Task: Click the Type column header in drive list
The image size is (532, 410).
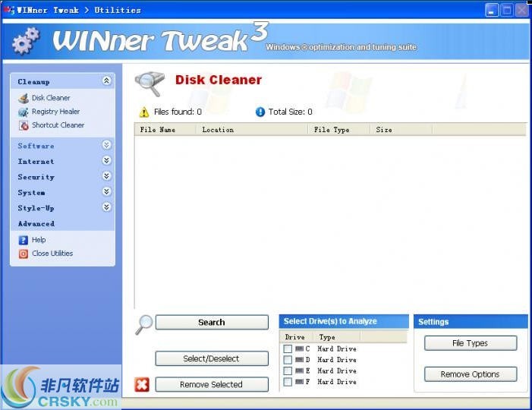Action: (x=337, y=337)
